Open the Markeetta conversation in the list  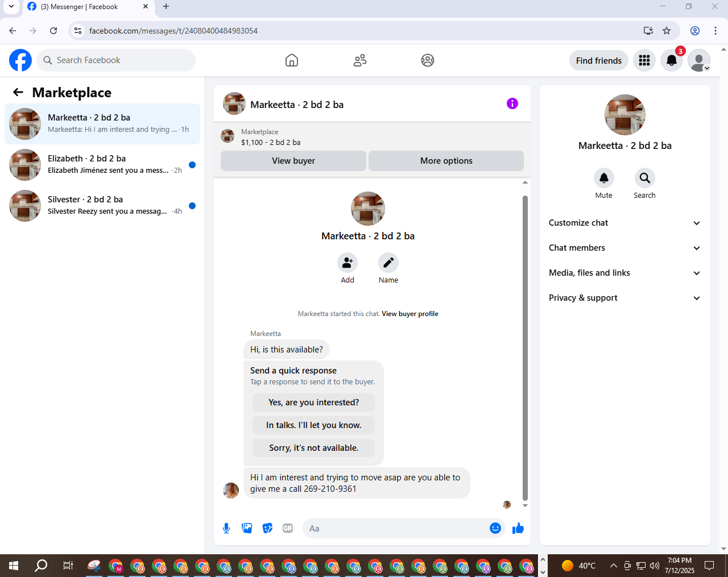click(x=102, y=124)
